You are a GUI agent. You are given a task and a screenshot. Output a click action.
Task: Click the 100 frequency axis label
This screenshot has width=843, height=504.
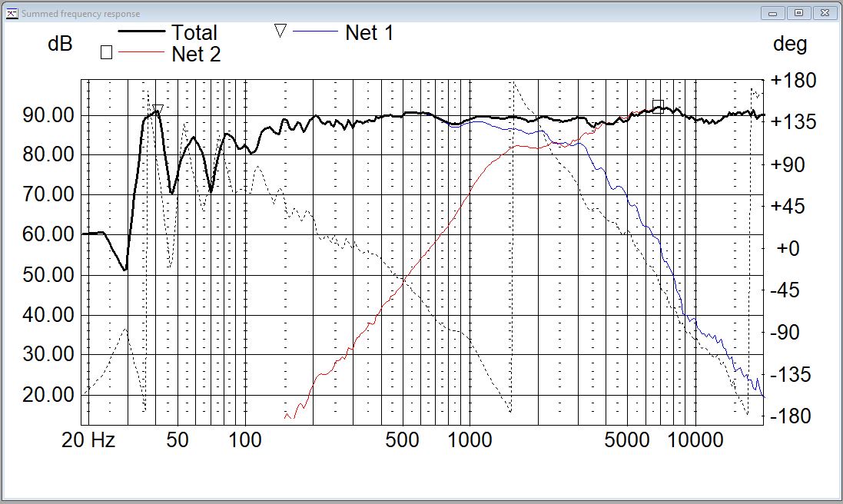(x=245, y=440)
